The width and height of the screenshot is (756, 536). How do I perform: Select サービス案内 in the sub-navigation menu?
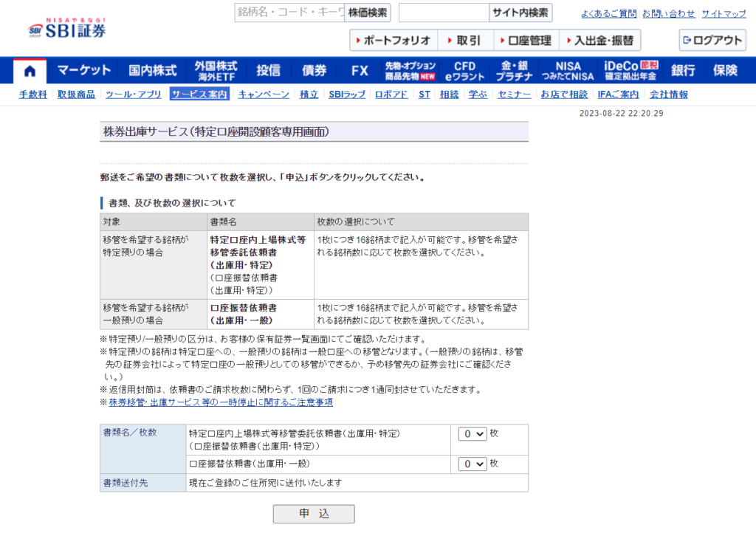198,95
